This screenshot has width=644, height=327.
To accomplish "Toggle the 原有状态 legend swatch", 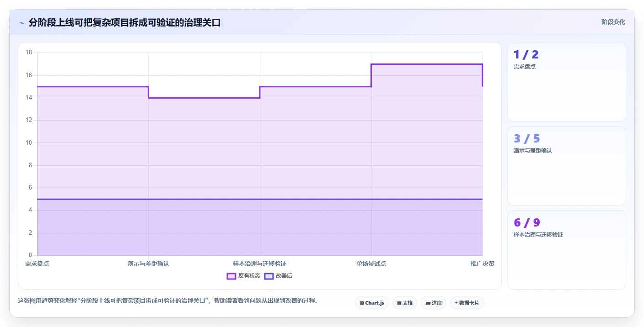I will [231, 276].
